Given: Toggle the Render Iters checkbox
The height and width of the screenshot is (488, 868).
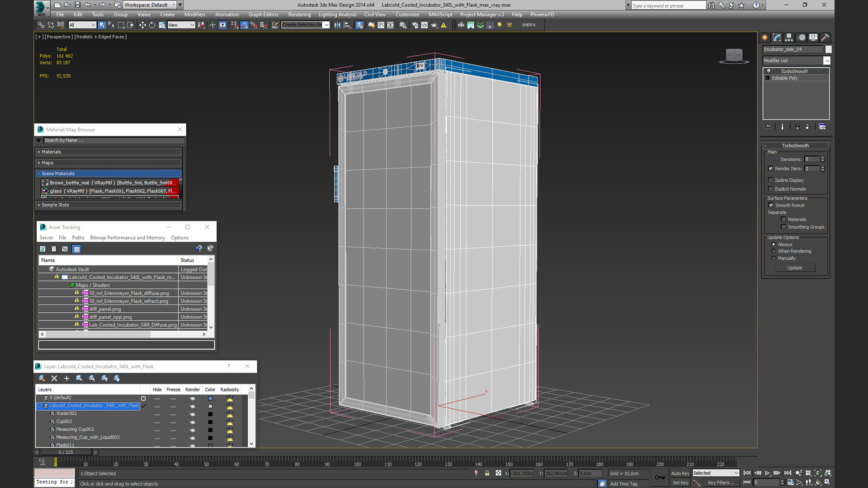Looking at the screenshot, I should click(x=771, y=169).
